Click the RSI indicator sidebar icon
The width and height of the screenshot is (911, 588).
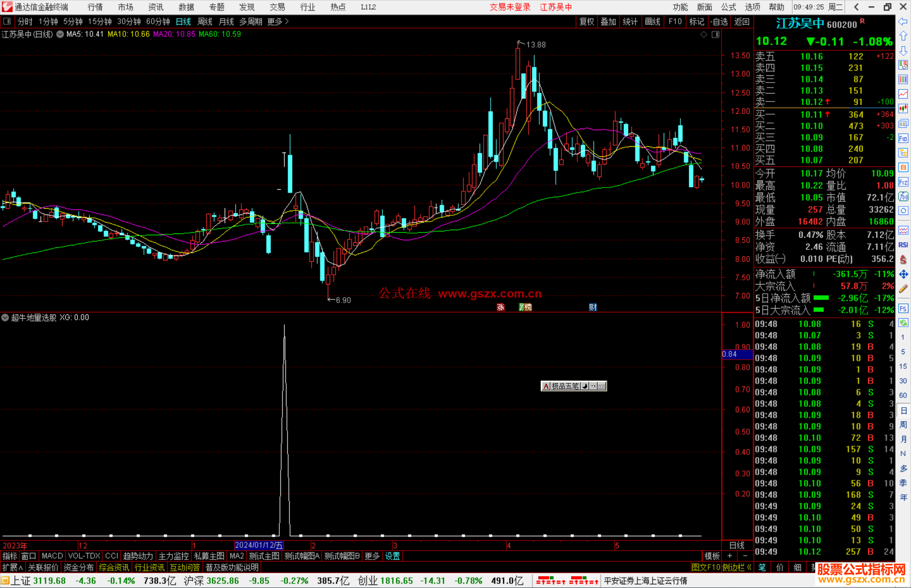pyautogui.click(x=903, y=245)
